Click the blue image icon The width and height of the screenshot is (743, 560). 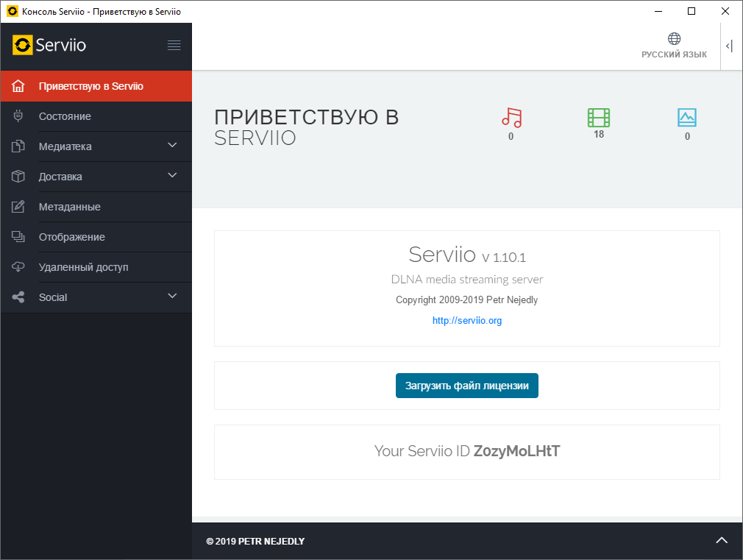tap(687, 118)
